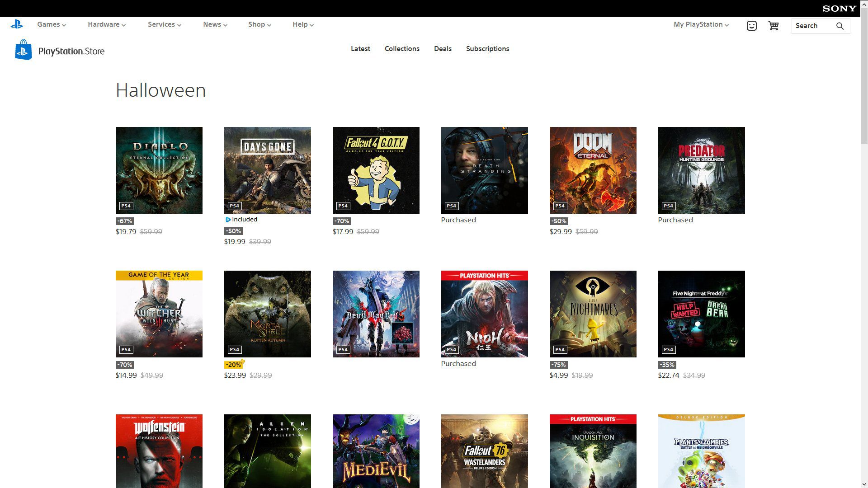Click the $17.99 Fallout 4 price
The height and width of the screenshot is (488, 868).
tap(343, 231)
